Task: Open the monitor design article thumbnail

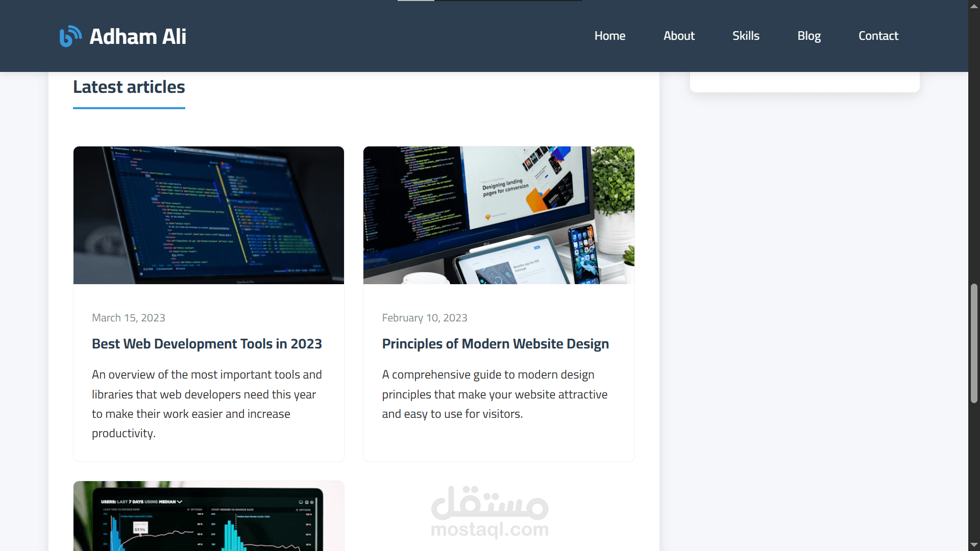Action: (x=499, y=215)
